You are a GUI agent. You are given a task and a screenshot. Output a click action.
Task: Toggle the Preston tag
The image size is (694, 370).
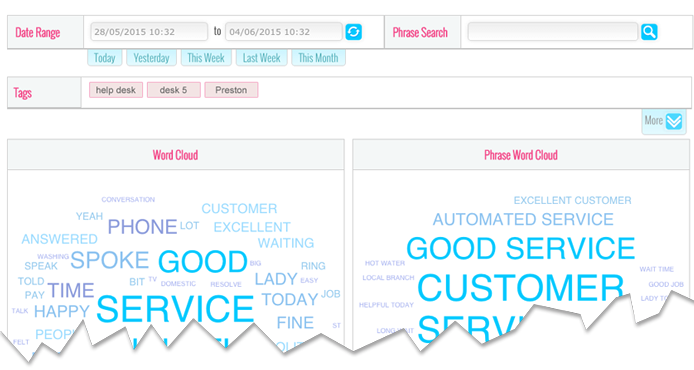click(x=231, y=90)
